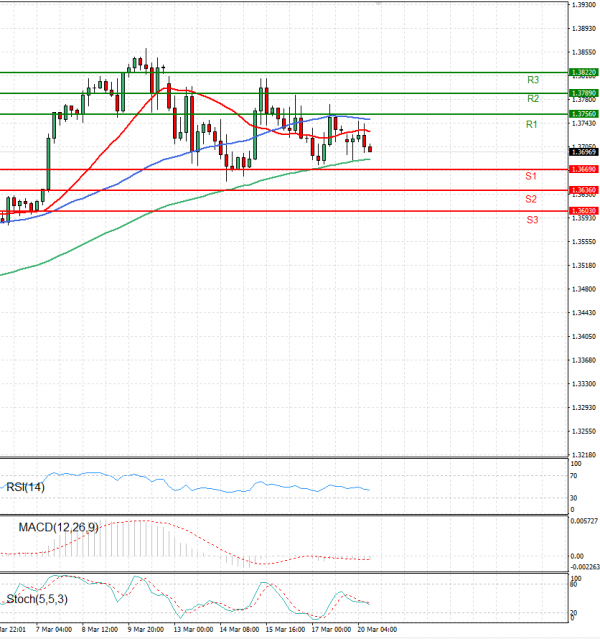Click the MACD(12,26,9) indicator label
Image resolution: width=600 pixels, height=639 pixels.
point(59,527)
